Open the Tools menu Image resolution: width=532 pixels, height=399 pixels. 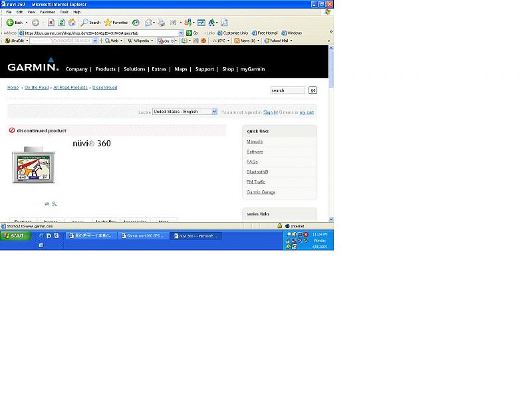[64, 12]
